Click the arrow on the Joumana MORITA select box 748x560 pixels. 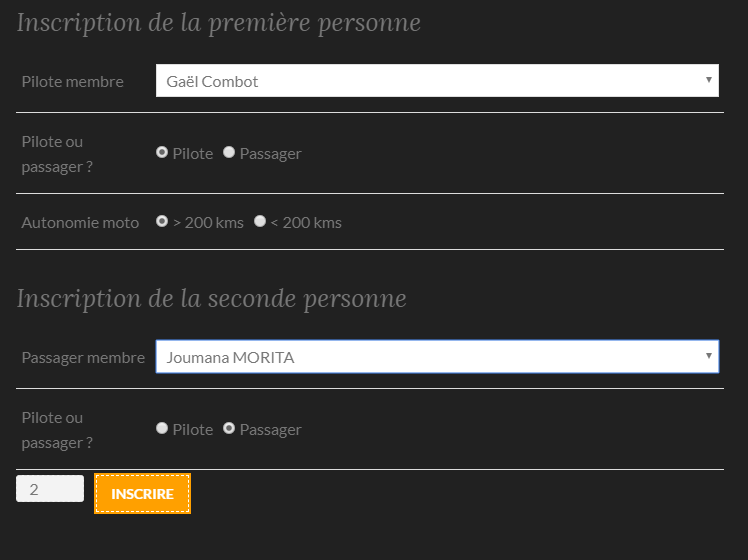point(708,356)
